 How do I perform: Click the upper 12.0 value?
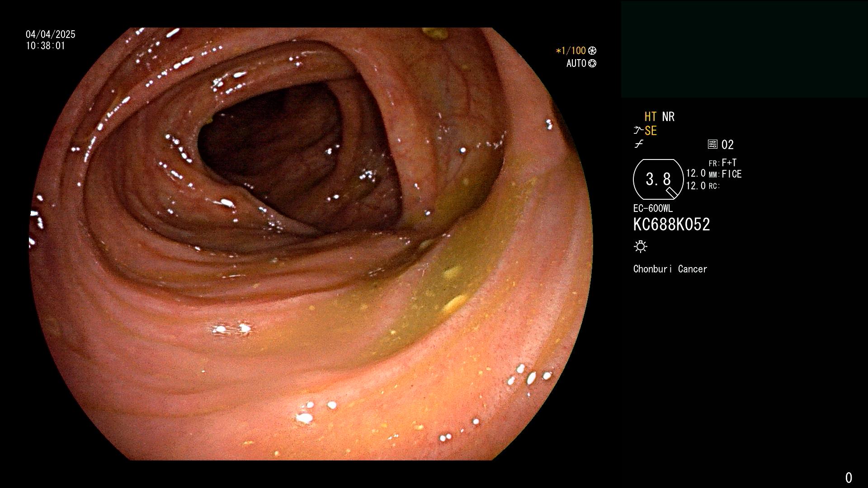[x=696, y=173]
